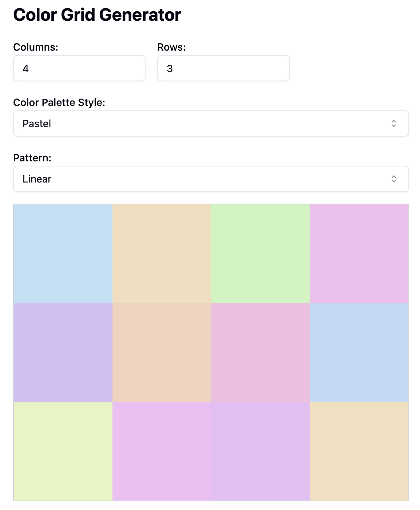Click the Color Grid Generator heading
Image resolution: width=420 pixels, height=510 pixels.
click(97, 15)
